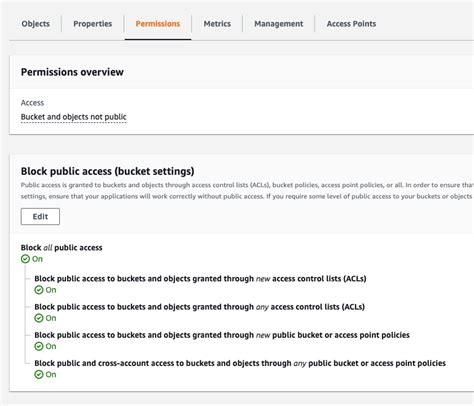This screenshot has height=406, width=474.
Task: Select the Permissions tab
Action: [x=158, y=24]
